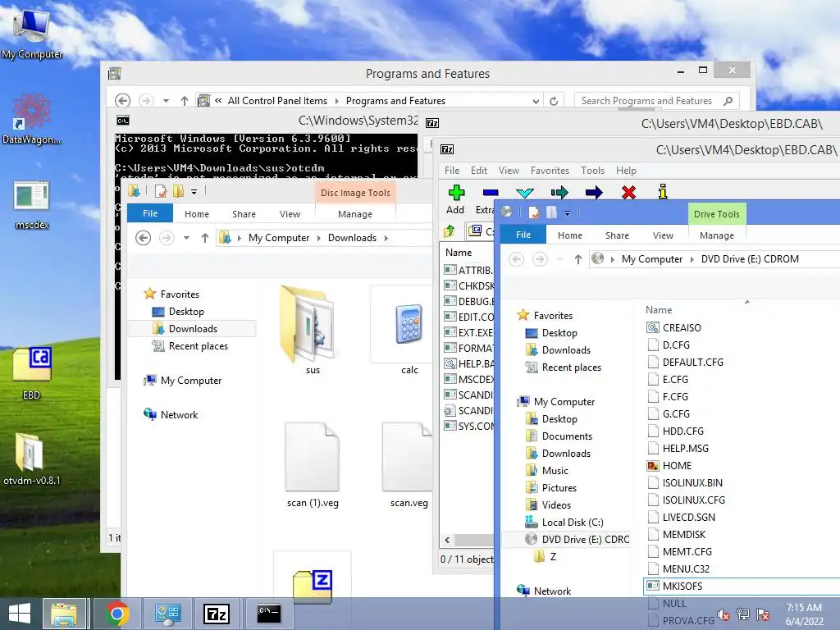Open the 7-Zip Tools menu

tap(592, 171)
